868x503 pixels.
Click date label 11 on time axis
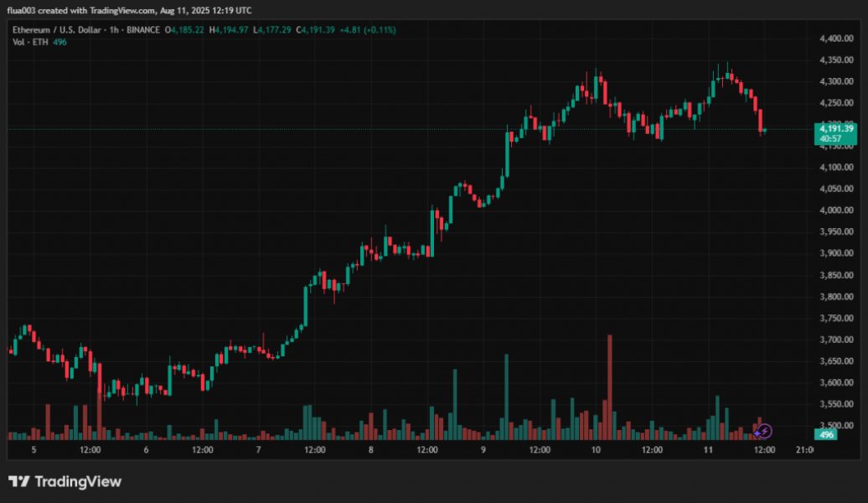[x=707, y=450]
